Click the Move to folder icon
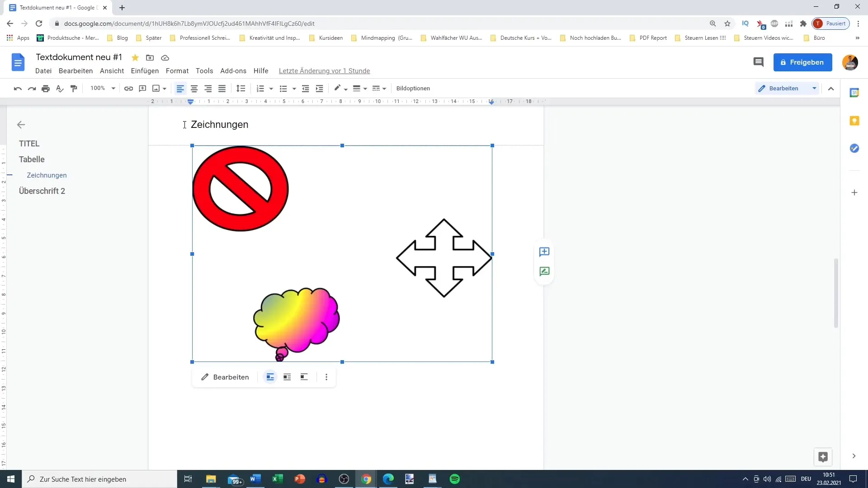 click(x=150, y=58)
